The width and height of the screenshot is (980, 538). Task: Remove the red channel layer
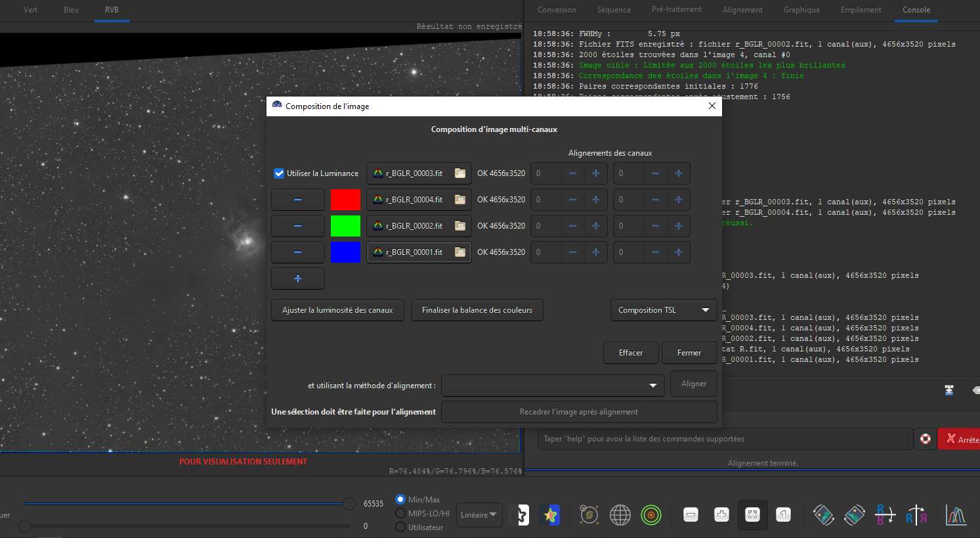pyautogui.click(x=298, y=200)
